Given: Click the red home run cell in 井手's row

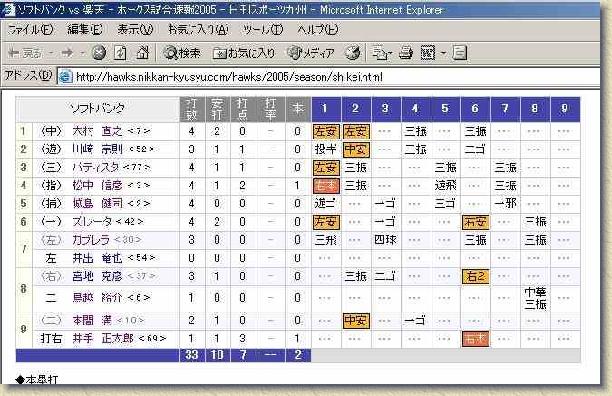Looking at the screenshot, I should click(x=475, y=339).
